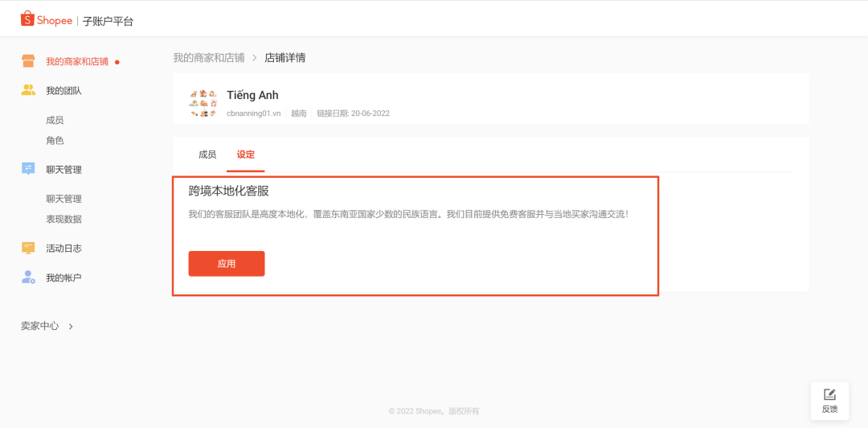868x428 pixels.
Task: Click the shop name Tiếng Anh
Action: tap(252, 96)
